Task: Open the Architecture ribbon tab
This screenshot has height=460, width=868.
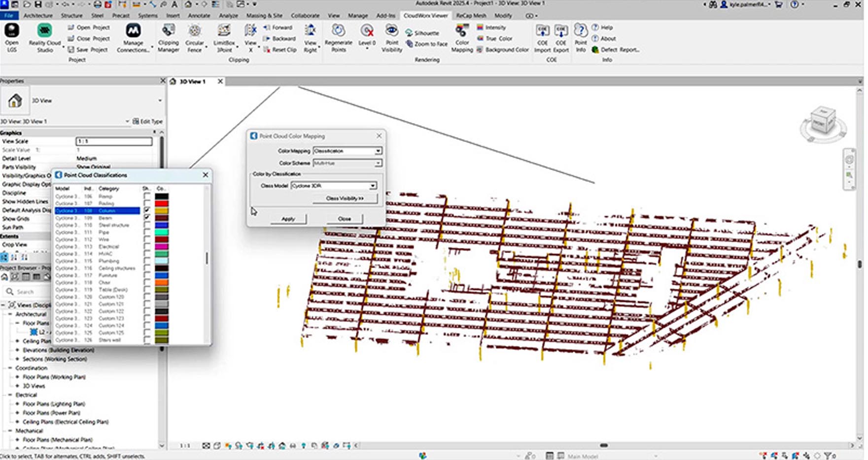Action: [x=38, y=16]
